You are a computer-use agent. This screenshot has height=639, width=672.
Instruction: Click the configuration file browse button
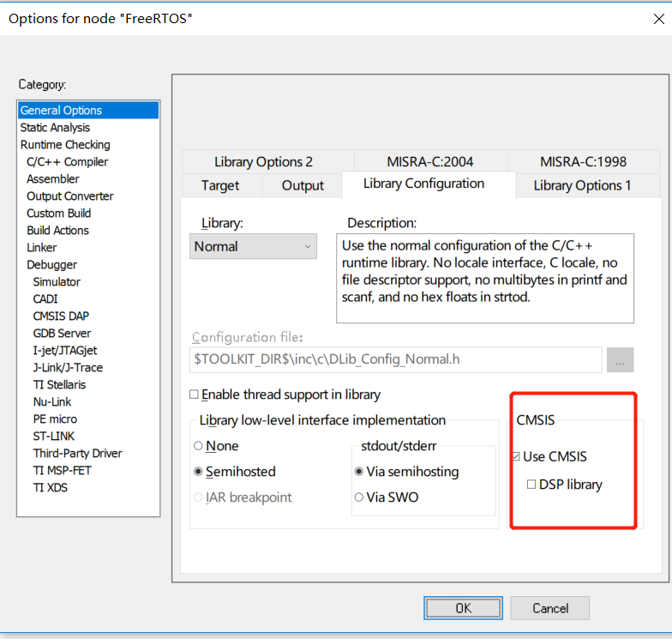click(x=620, y=360)
